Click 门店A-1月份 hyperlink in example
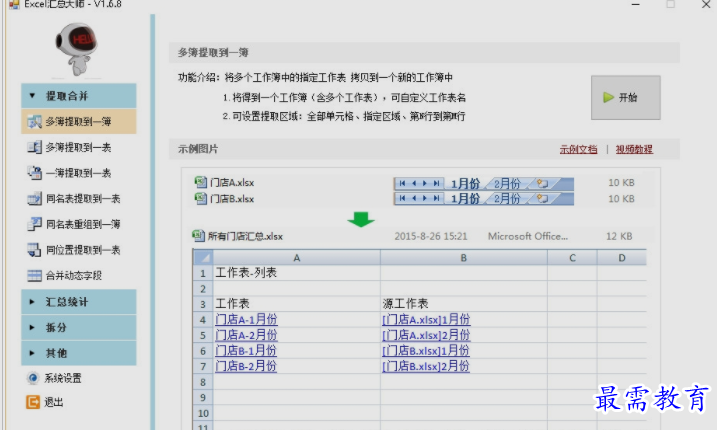Screen dimensions: 717x430 246,319
